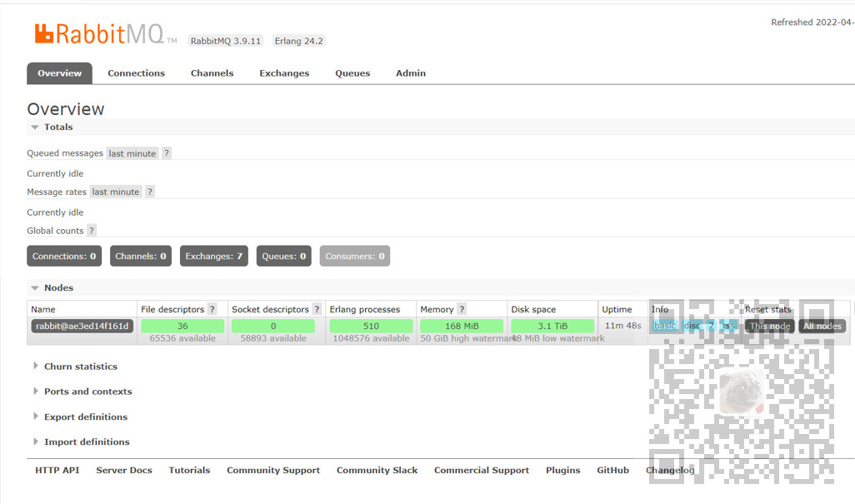The height and width of the screenshot is (504, 855).
Task: Click the RabbitMQ 3.9.11 version badge
Action: pos(225,41)
